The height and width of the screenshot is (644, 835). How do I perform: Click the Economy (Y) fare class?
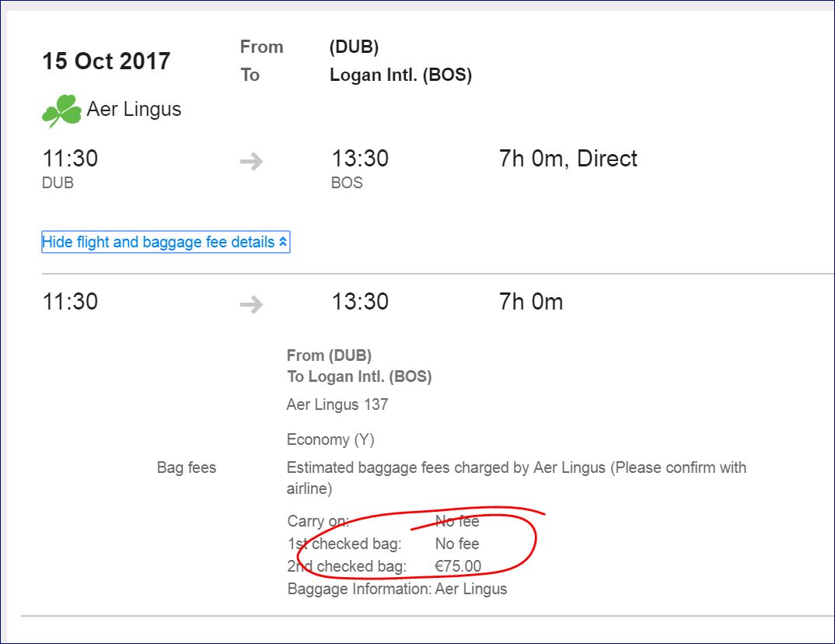[x=330, y=439]
